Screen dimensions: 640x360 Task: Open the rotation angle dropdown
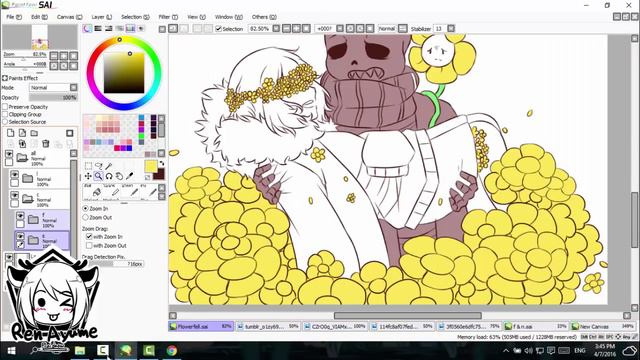coord(340,29)
